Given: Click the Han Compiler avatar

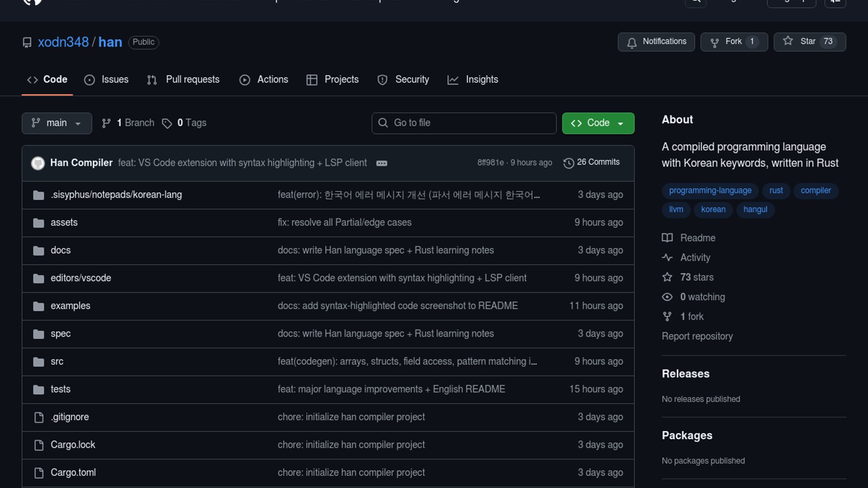Looking at the screenshot, I should coord(38,163).
